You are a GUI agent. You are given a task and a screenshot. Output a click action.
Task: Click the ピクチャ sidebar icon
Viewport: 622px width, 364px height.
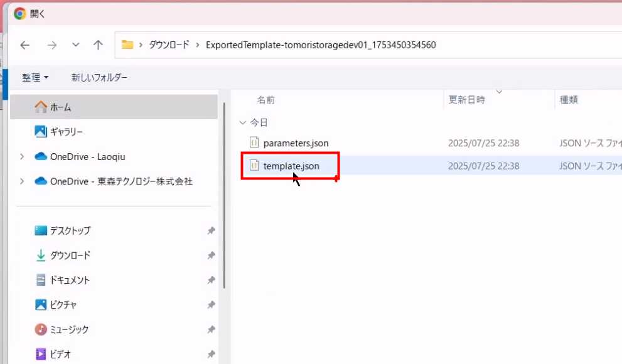(x=41, y=305)
